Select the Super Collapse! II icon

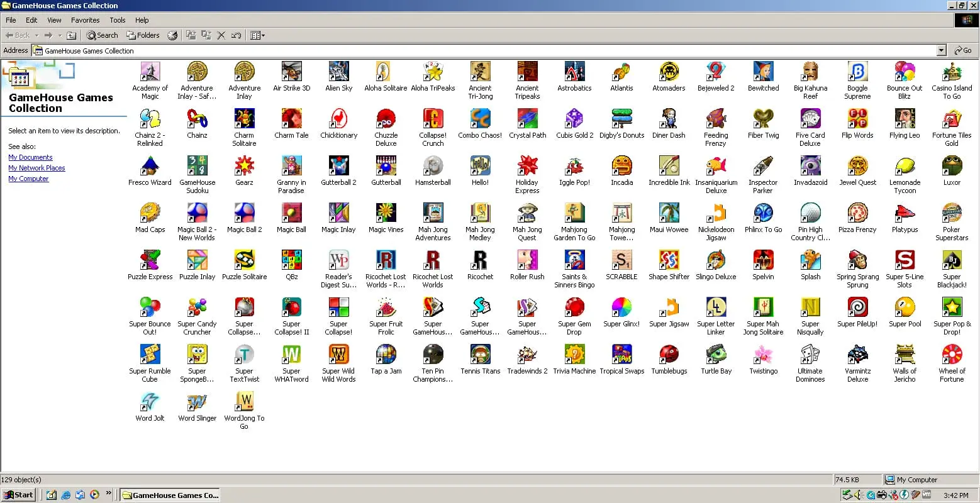tap(291, 307)
